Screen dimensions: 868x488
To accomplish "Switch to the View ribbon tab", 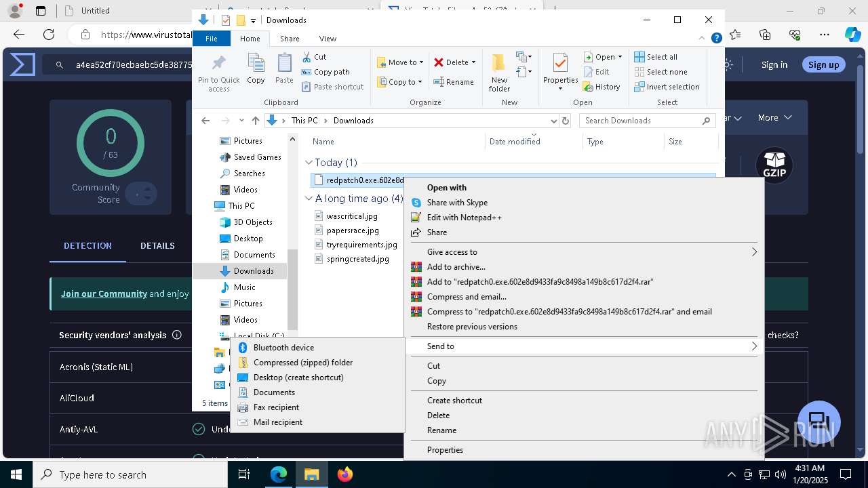I will click(x=328, y=39).
